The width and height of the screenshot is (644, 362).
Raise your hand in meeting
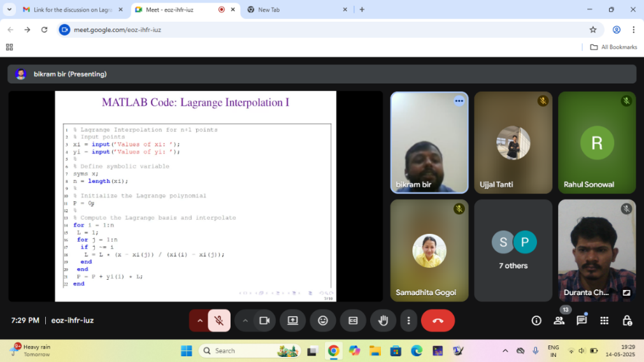click(x=383, y=321)
